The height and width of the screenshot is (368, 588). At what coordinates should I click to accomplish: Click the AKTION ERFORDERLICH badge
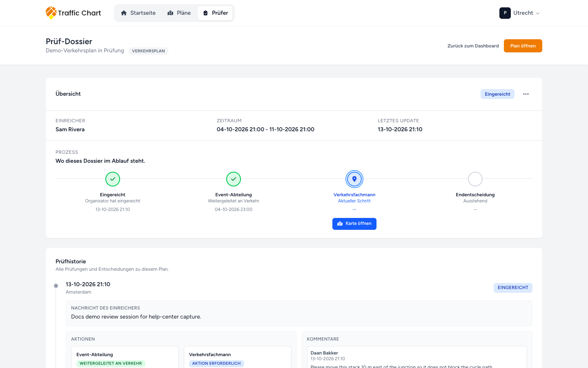click(x=216, y=364)
